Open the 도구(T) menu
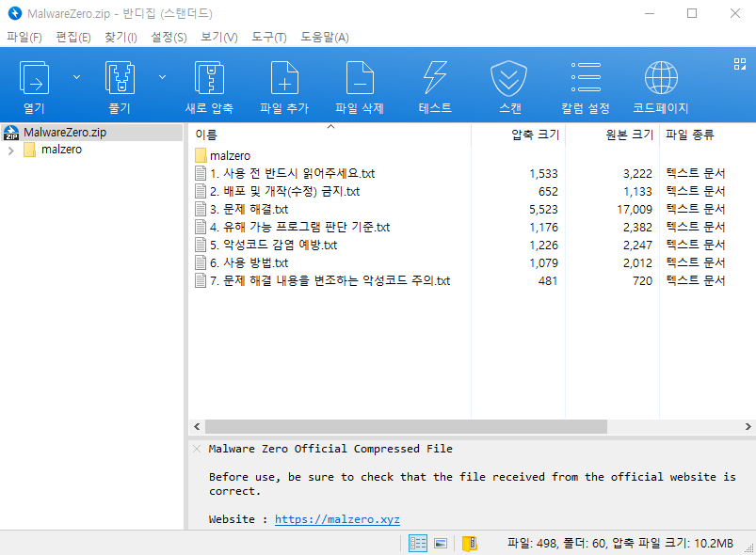Screen dimensions: 756x555 [269, 37]
